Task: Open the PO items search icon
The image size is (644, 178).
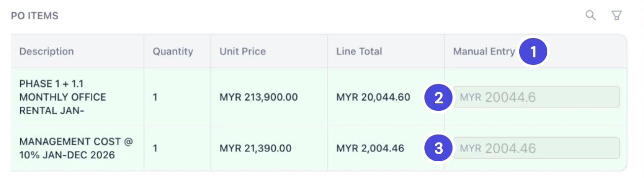Action: tap(591, 15)
